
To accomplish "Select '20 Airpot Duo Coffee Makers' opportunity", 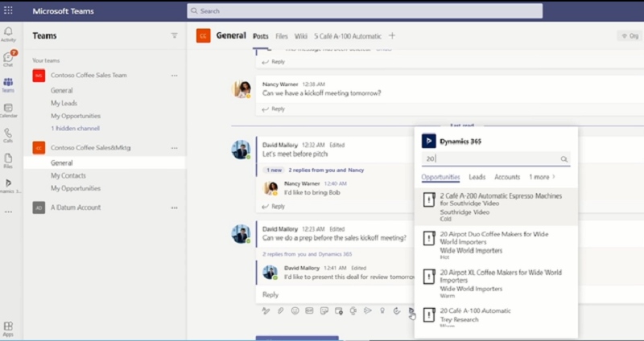I will click(496, 245).
